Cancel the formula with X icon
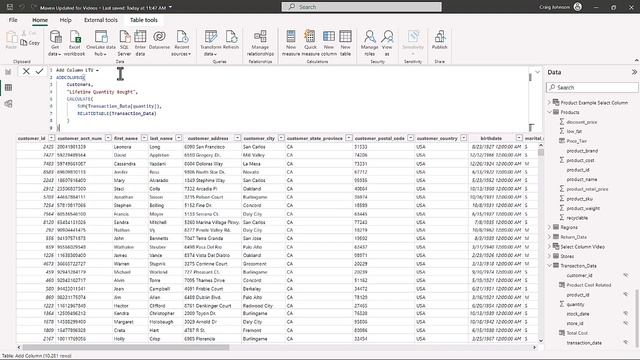 coord(26,71)
